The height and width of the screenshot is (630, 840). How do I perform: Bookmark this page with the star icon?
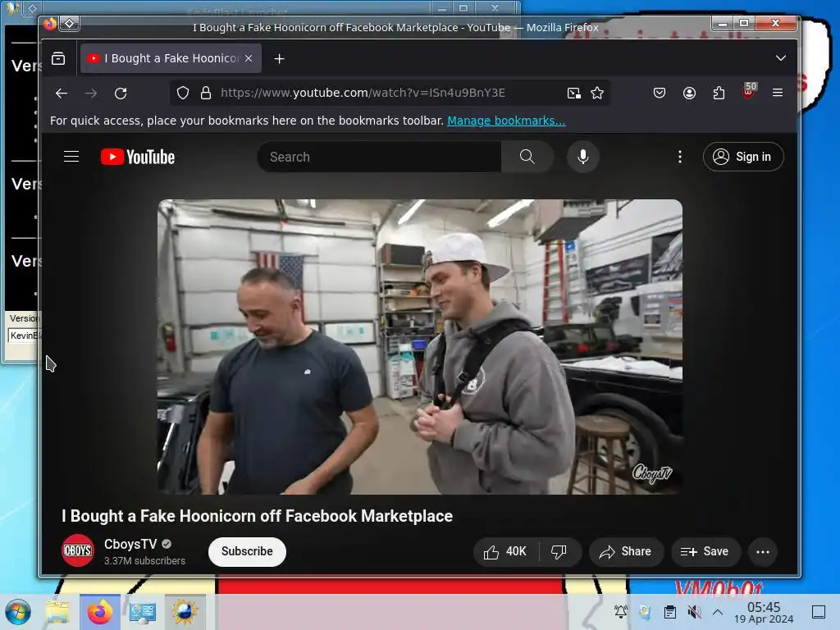tap(597, 94)
